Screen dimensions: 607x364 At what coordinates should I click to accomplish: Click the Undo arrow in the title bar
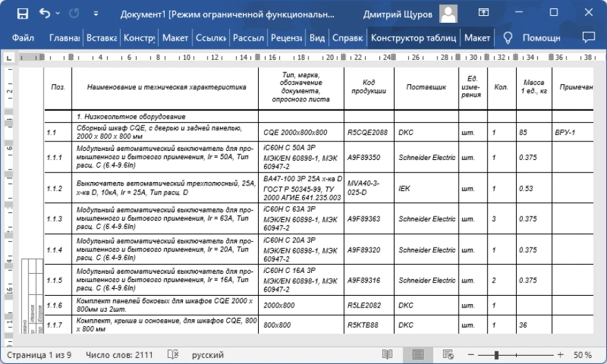point(46,13)
